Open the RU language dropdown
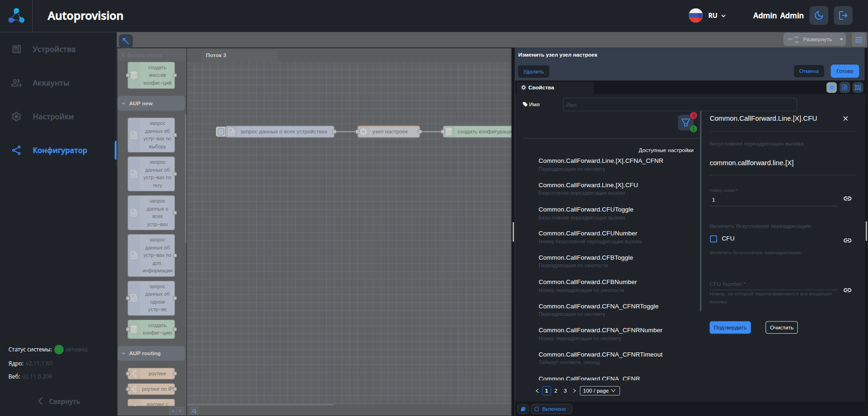 708,15
